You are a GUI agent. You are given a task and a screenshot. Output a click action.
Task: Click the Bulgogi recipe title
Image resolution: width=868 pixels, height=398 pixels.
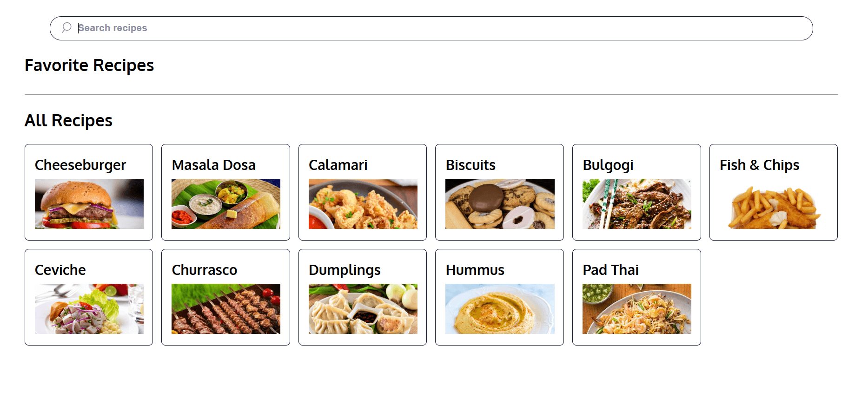[x=608, y=165]
